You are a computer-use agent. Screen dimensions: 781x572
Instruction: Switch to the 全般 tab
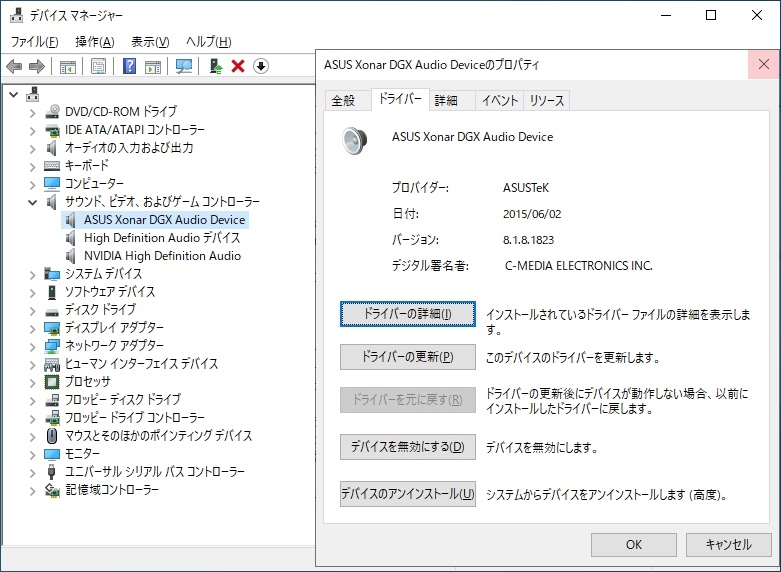(348, 101)
